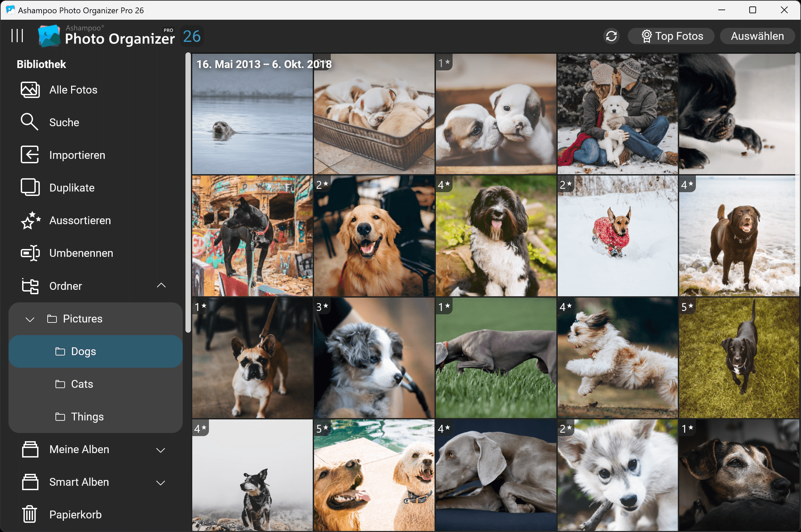Open the golden retriever photo thumbnail
Image resolution: width=801 pixels, height=532 pixels.
coord(373,236)
